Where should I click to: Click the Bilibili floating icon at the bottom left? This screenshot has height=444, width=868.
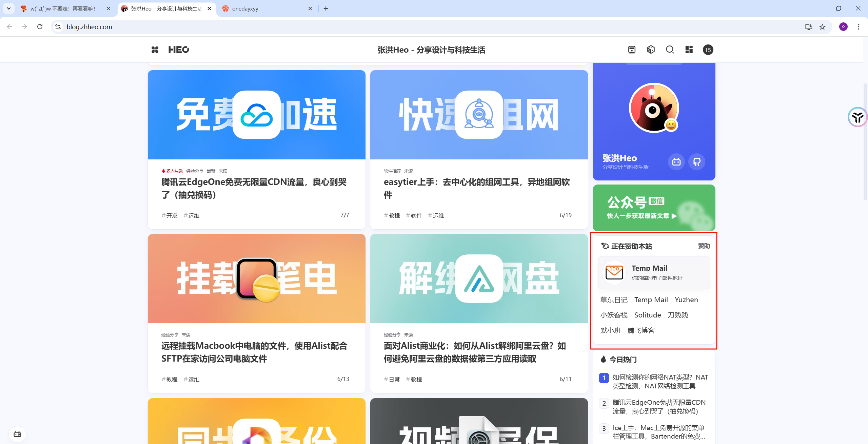[x=17, y=434]
